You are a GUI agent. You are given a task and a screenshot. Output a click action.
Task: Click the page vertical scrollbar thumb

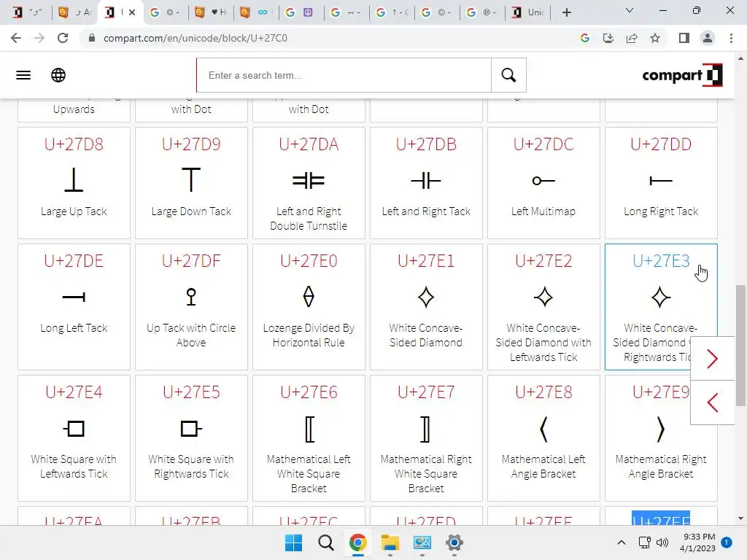pyautogui.click(x=740, y=346)
